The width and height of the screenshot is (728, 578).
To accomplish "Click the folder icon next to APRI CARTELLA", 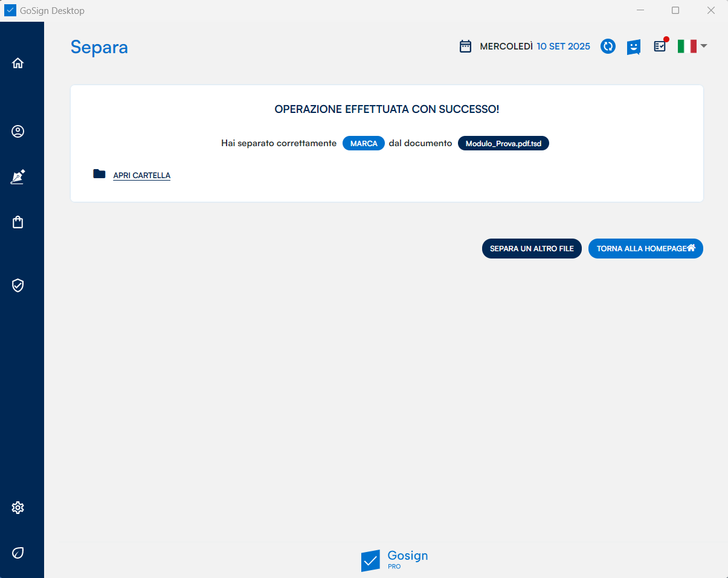I will (x=99, y=174).
